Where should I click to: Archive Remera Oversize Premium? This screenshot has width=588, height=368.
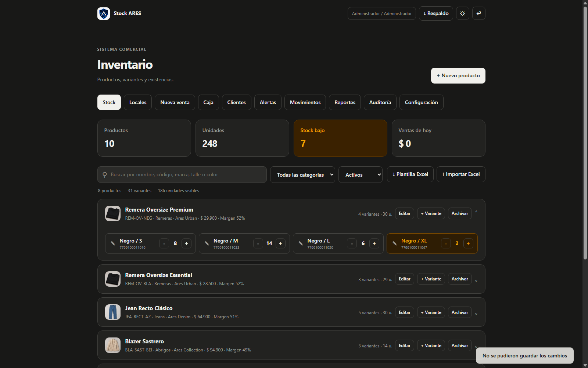[x=460, y=213]
